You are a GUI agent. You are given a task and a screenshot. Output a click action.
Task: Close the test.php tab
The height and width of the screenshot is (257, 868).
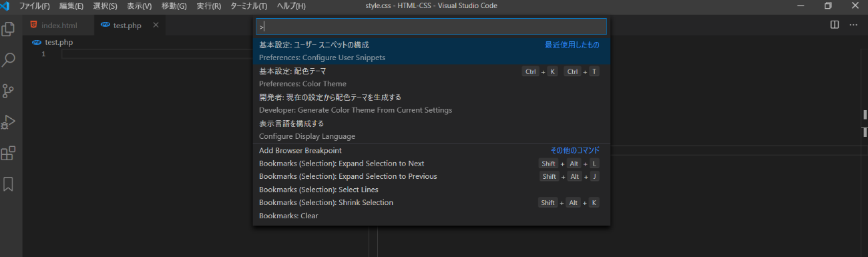tap(156, 25)
